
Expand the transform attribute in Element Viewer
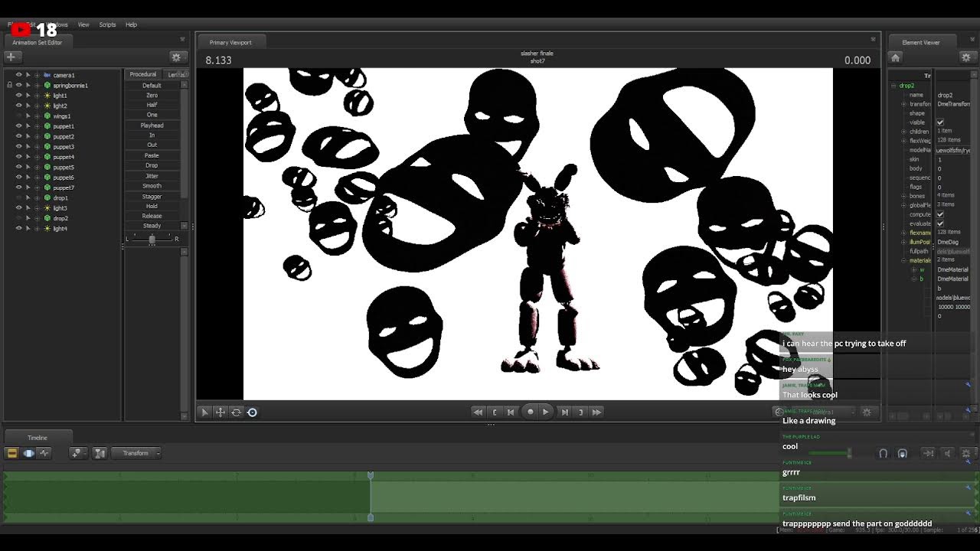coord(903,104)
